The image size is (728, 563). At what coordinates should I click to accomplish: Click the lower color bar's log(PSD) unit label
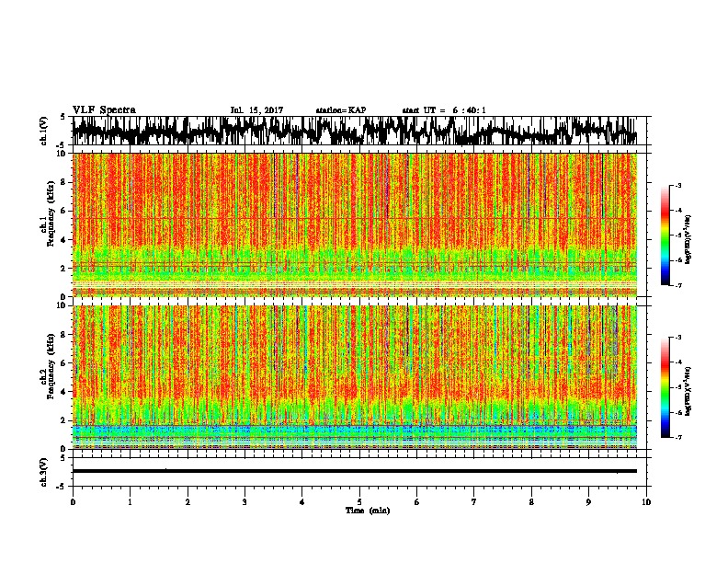point(688,391)
